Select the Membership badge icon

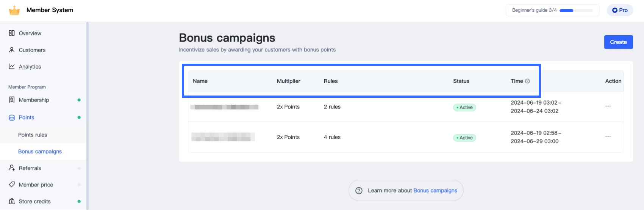tap(12, 100)
